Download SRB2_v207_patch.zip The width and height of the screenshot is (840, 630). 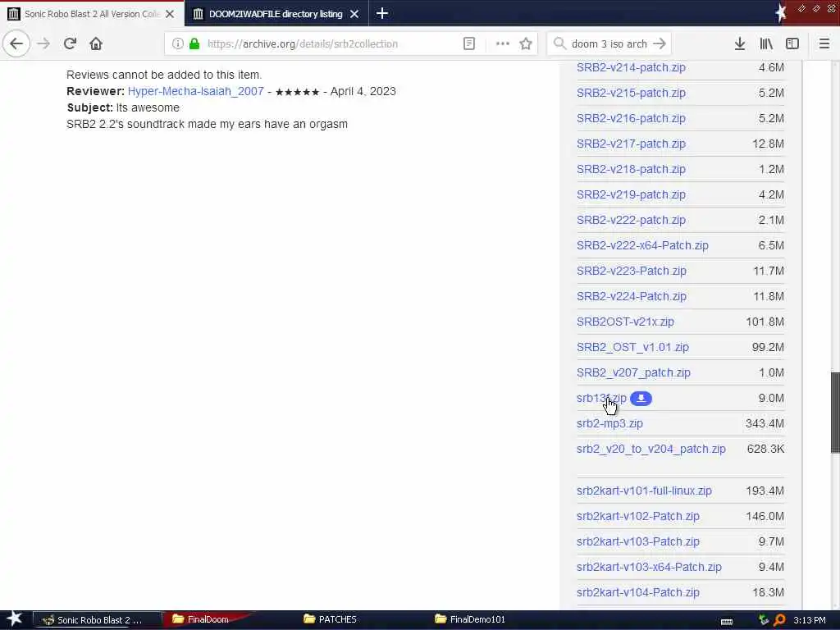click(x=633, y=373)
